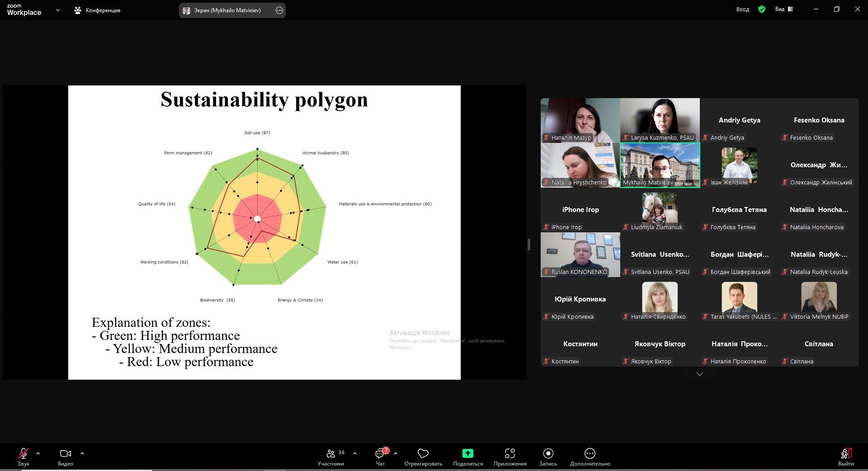Screen dimensions: 868x471
Task: Click the Конференция meeting tab
Action: [x=97, y=10]
